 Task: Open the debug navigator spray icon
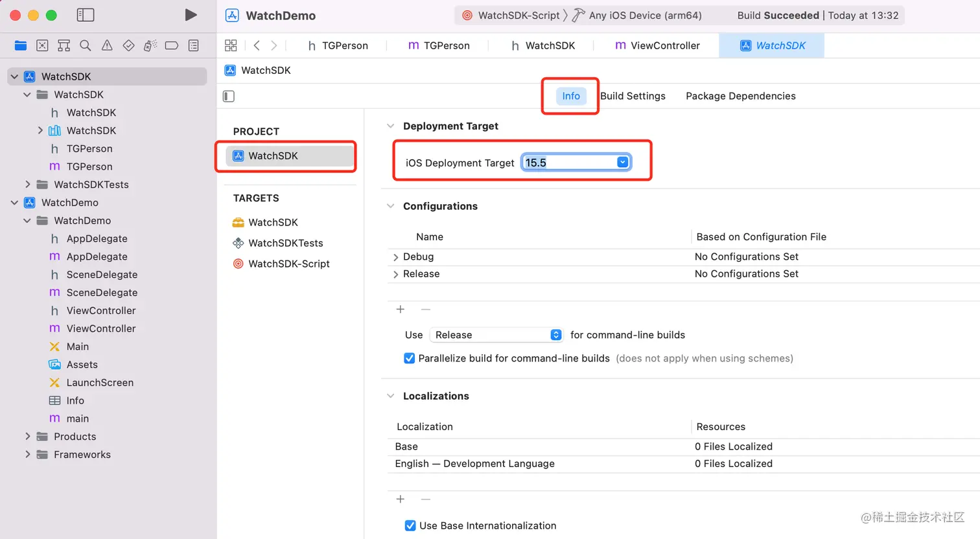coord(150,45)
